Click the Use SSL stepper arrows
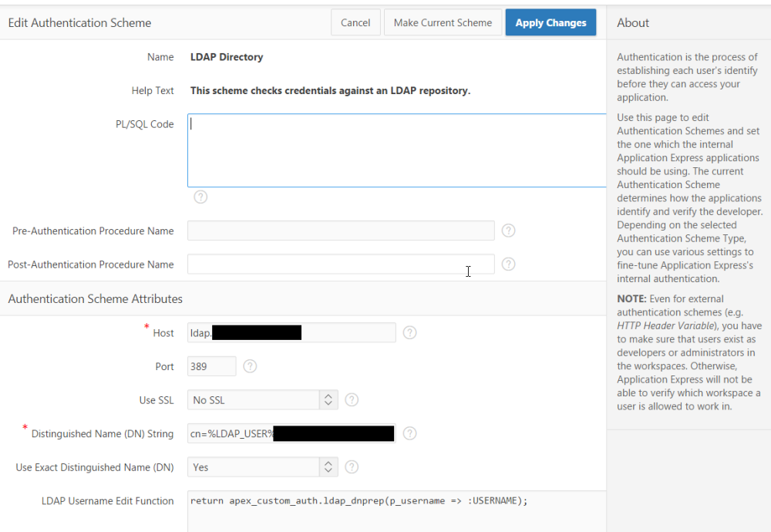The image size is (771, 532). click(x=328, y=399)
